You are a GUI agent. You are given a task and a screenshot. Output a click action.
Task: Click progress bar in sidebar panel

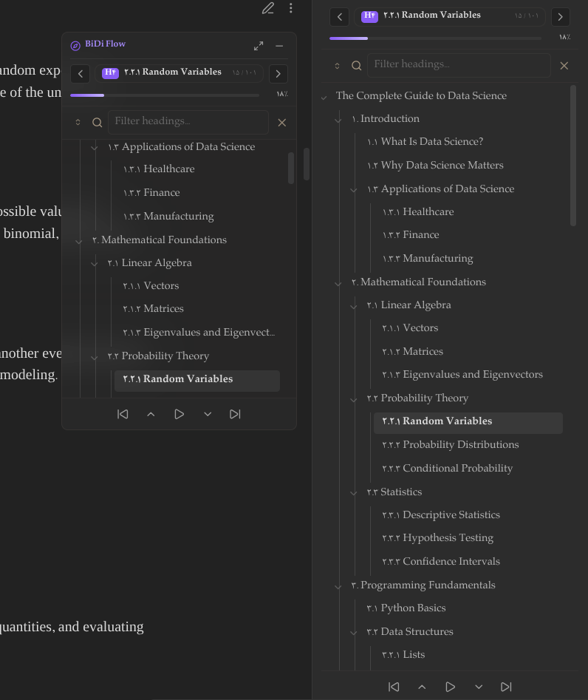pos(435,38)
